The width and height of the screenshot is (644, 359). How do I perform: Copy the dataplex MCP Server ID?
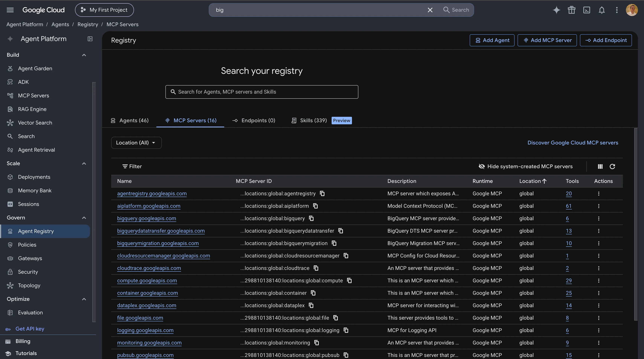pos(311,305)
